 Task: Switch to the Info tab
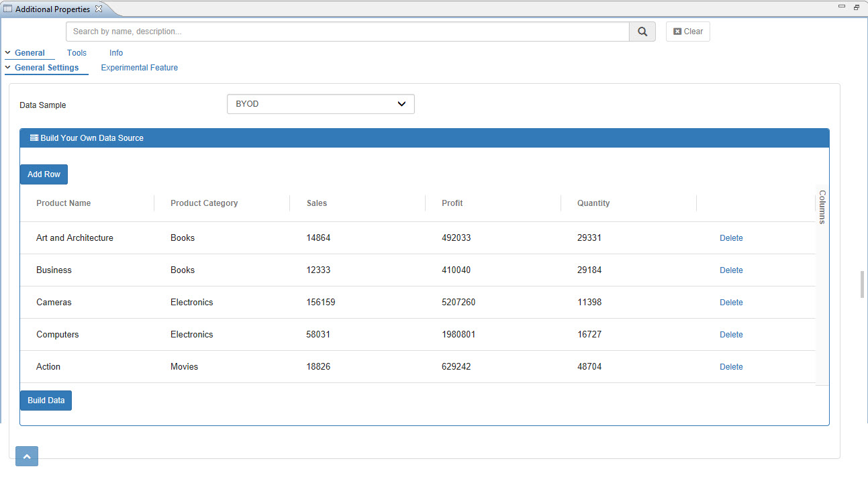(x=116, y=53)
